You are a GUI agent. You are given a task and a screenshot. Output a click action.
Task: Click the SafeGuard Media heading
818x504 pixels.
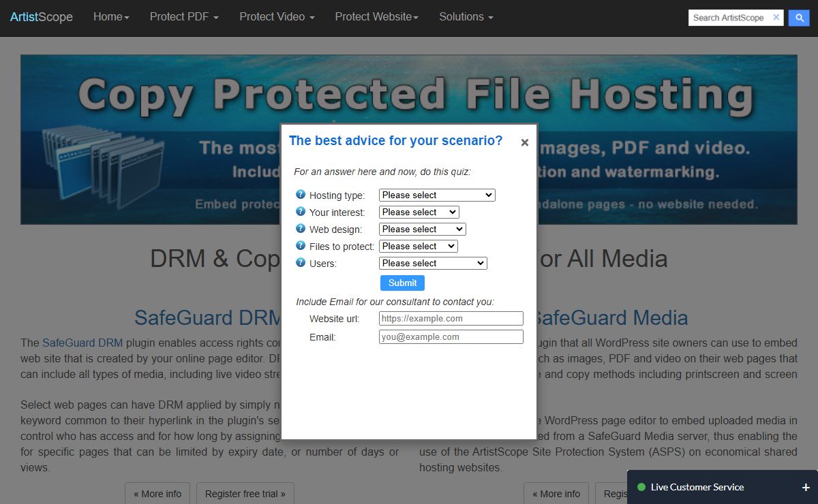coord(611,317)
